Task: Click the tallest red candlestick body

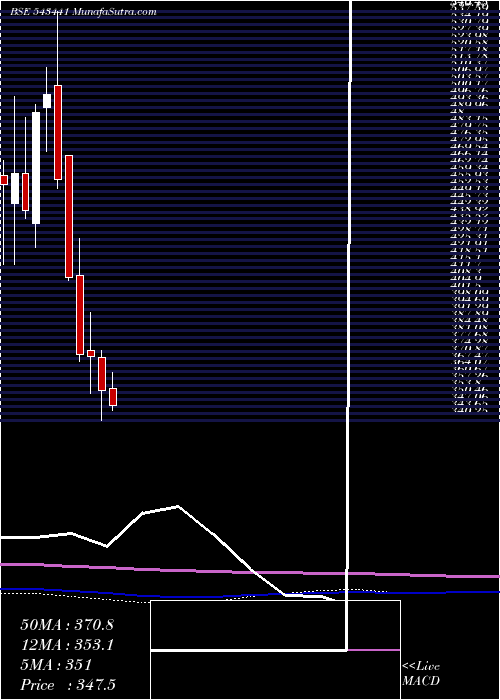Action: click(x=69, y=217)
